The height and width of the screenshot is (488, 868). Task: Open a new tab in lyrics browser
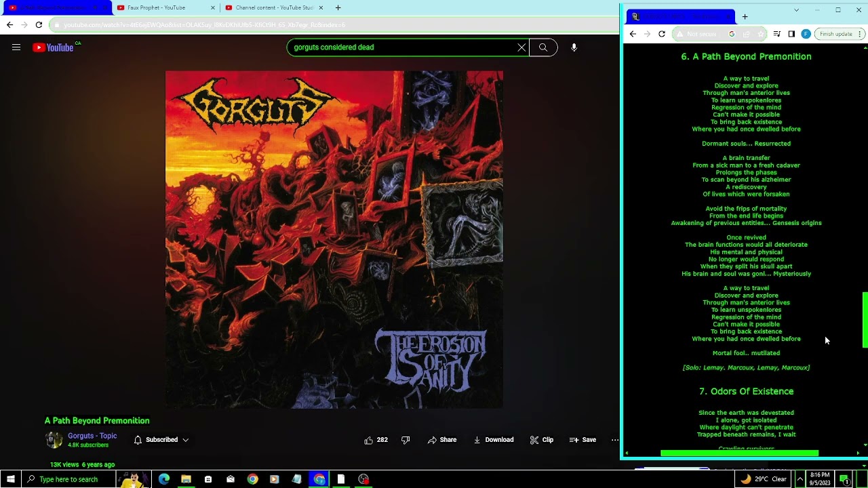pyautogui.click(x=745, y=17)
